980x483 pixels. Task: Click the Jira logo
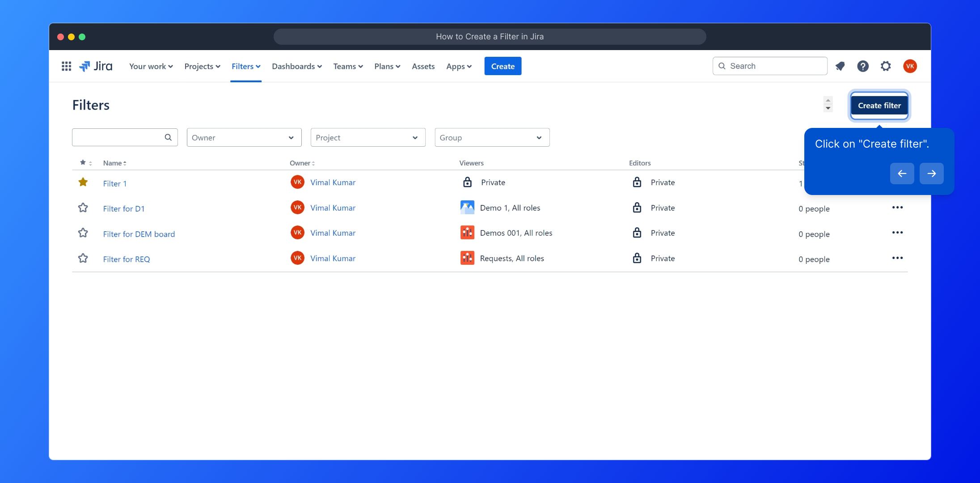(96, 66)
